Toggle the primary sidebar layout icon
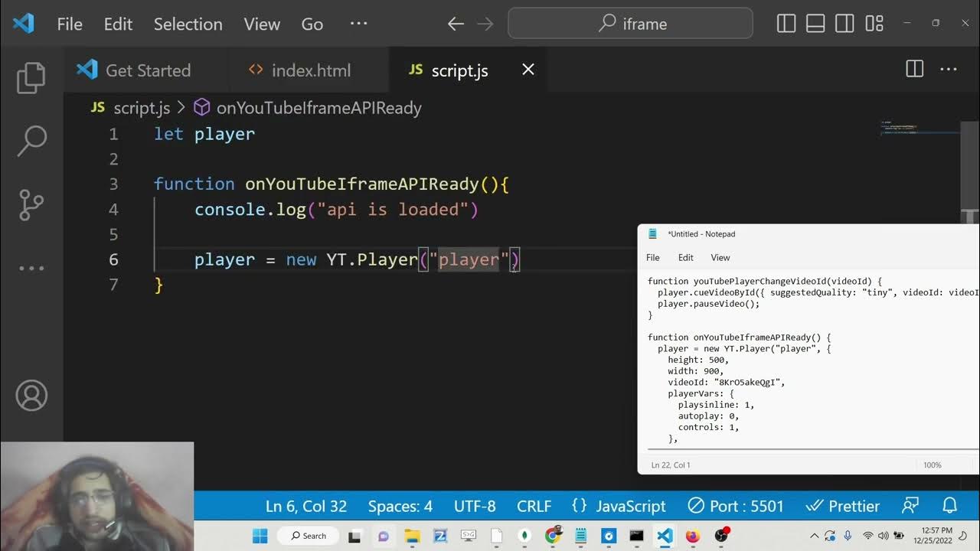The image size is (980, 551). (x=786, y=24)
